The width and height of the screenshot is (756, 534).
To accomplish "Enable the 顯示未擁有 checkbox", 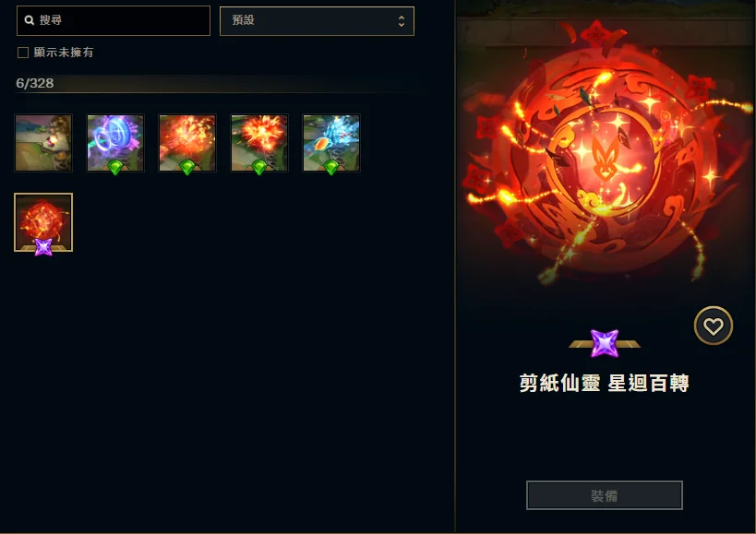I will (23, 53).
